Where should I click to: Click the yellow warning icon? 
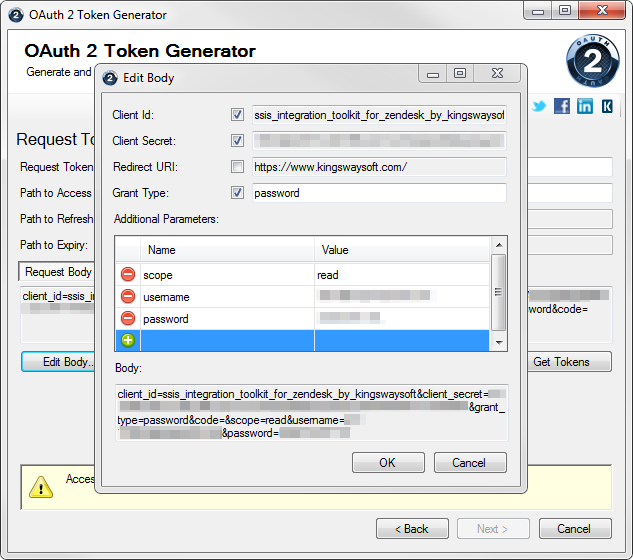tap(41, 487)
